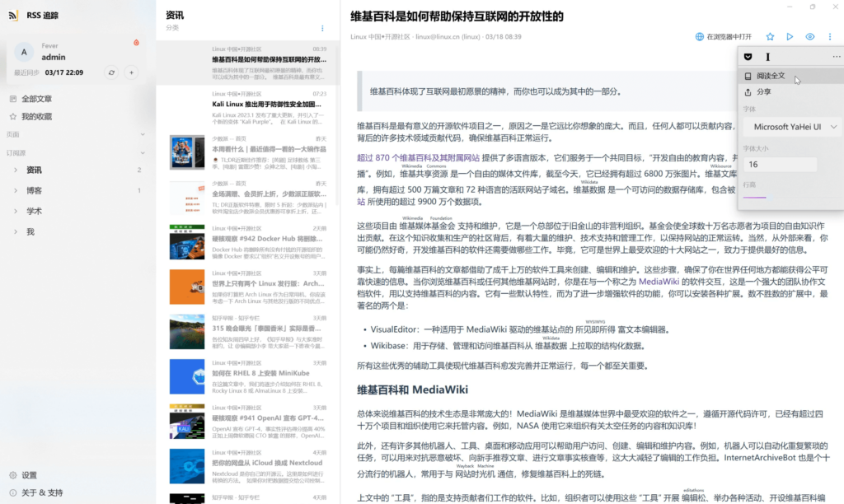The image size is (844, 504).
Task: Toggle the eye read-status icon
Action: point(809,36)
